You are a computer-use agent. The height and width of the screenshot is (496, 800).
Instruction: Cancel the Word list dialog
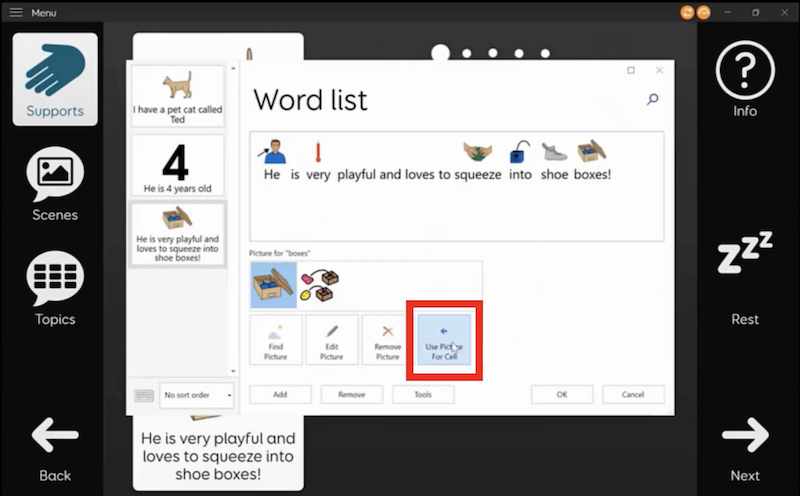[x=633, y=395]
